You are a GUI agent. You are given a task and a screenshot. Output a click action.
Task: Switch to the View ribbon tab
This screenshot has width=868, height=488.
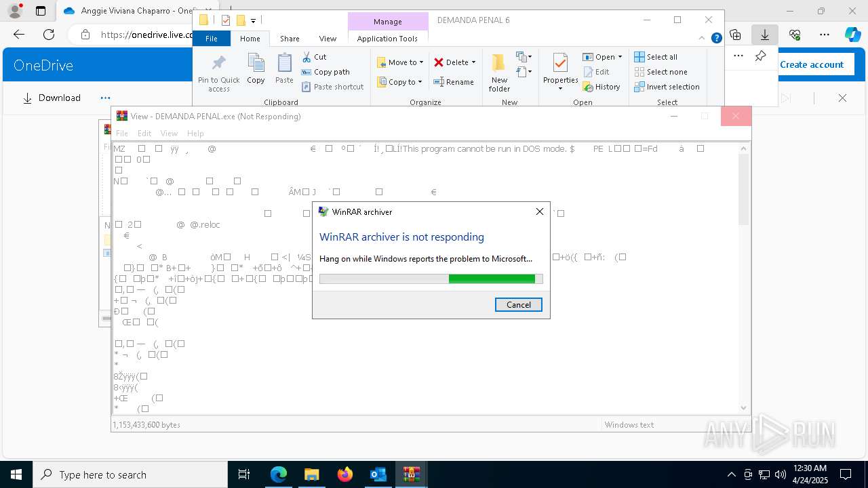tap(328, 39)
